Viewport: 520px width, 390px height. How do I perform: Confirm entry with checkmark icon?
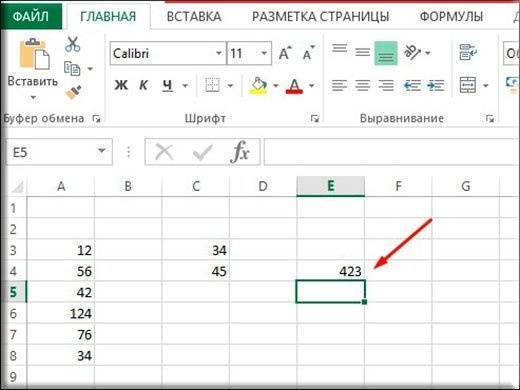coord(202,152)
